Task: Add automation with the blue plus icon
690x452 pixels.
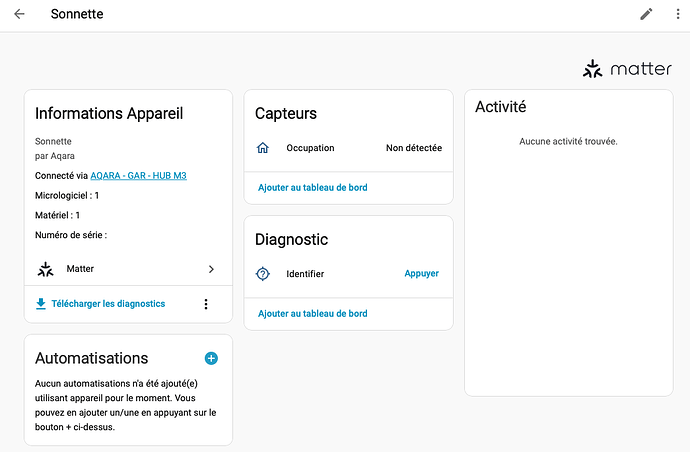Action: (x=211, y=358)
